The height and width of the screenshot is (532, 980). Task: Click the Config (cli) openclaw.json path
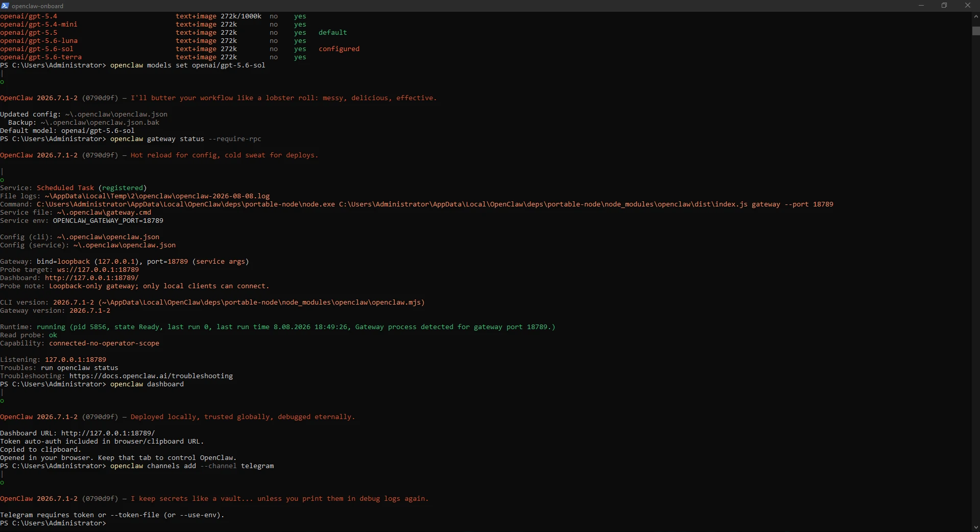pos(108,237)
